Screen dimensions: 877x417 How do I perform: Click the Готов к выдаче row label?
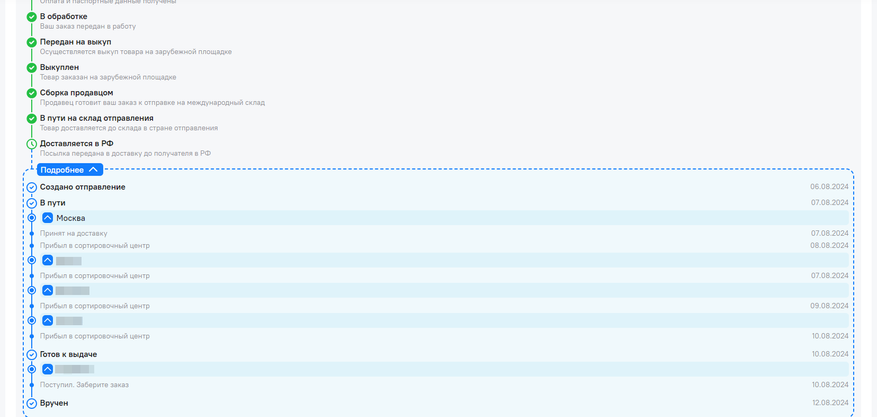[69, 354]
